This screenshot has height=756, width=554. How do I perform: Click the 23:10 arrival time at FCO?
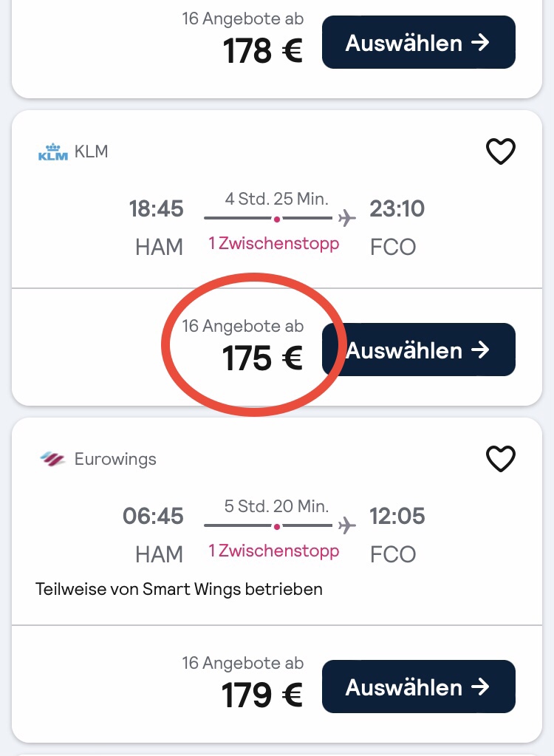click(x=397, y=209)
